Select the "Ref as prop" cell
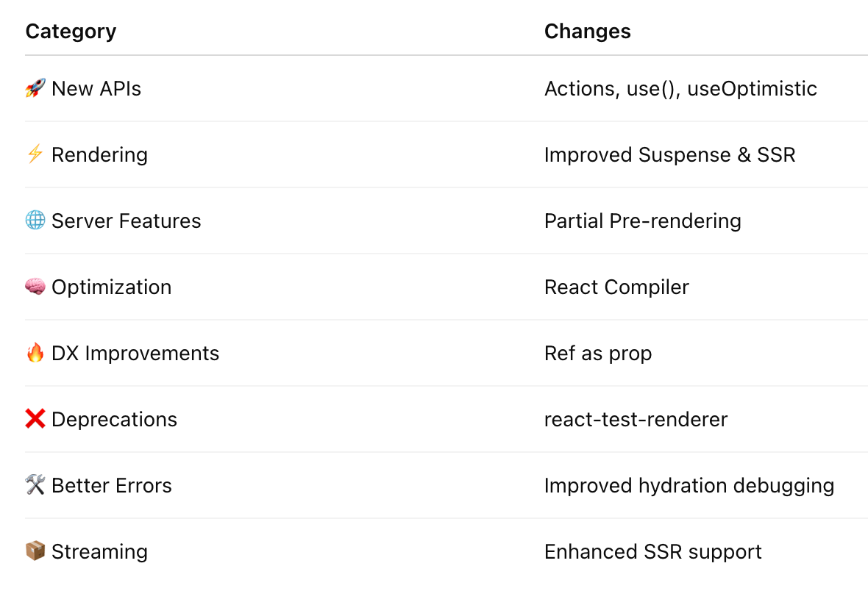The height and width of the screenshot is (591, 868). pyautogui.click(x=598, y=353)
